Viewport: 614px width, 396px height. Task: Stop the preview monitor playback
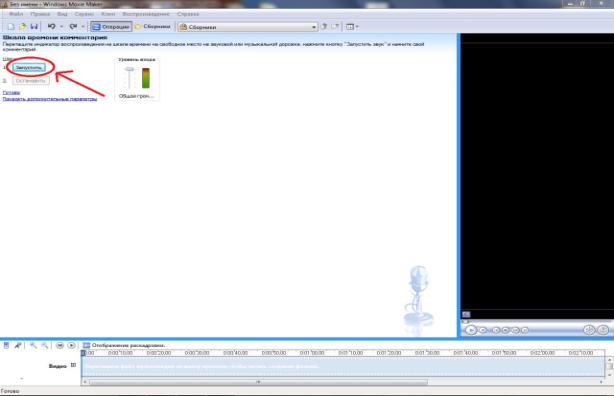(x=483, y=330)
